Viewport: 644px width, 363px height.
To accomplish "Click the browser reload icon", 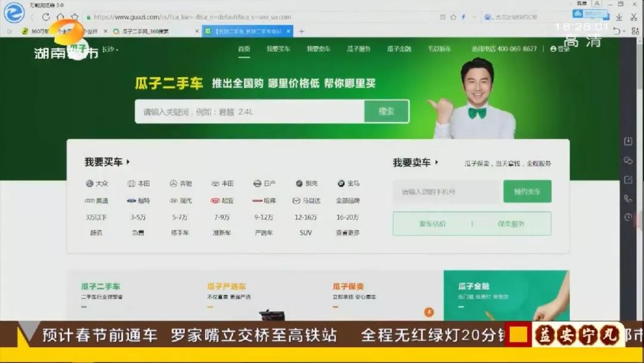I will tap(46, 17).
